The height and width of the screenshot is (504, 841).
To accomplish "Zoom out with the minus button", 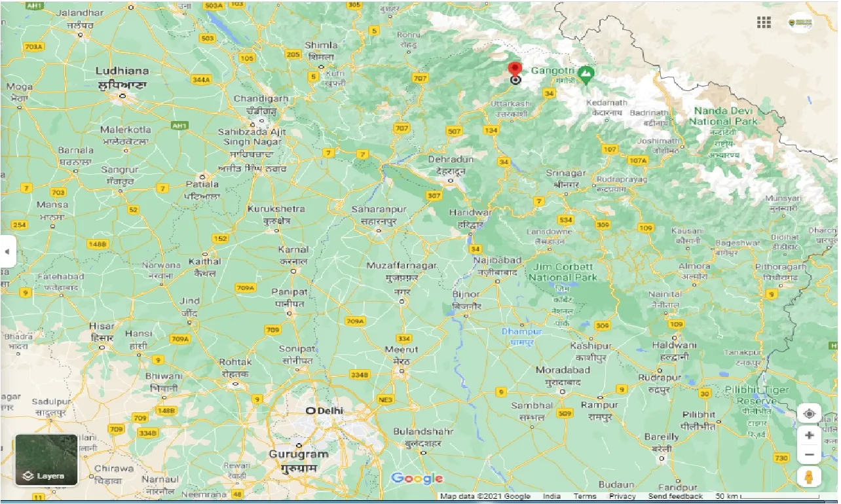I will tap(810, 454).
